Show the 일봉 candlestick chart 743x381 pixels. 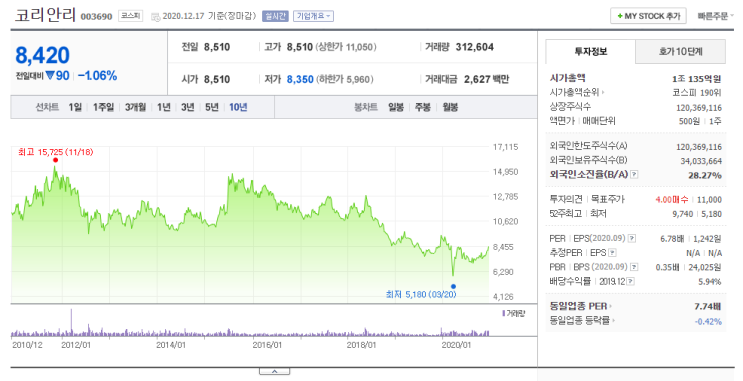click(x=396, y=108)
